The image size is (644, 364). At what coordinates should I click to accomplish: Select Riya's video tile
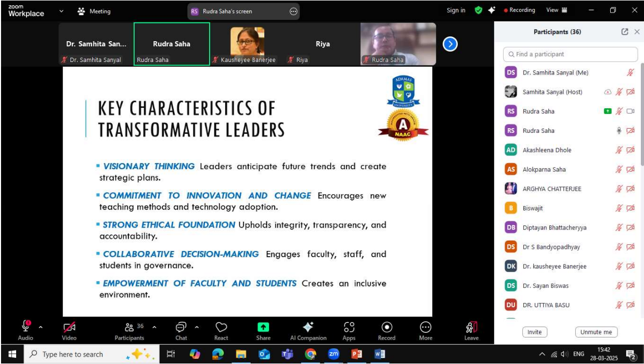pyautogui.click(x=323, y=44)
